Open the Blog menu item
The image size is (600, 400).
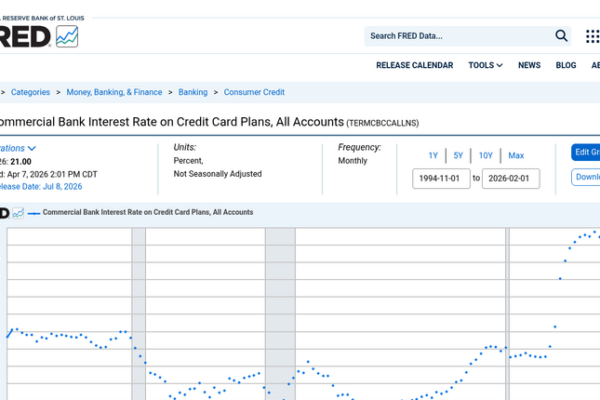pyautogui.click(x=566, y=65)
